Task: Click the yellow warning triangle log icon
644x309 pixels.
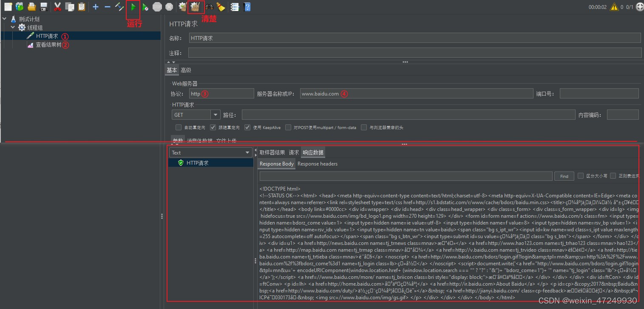Action: point(614,7)
